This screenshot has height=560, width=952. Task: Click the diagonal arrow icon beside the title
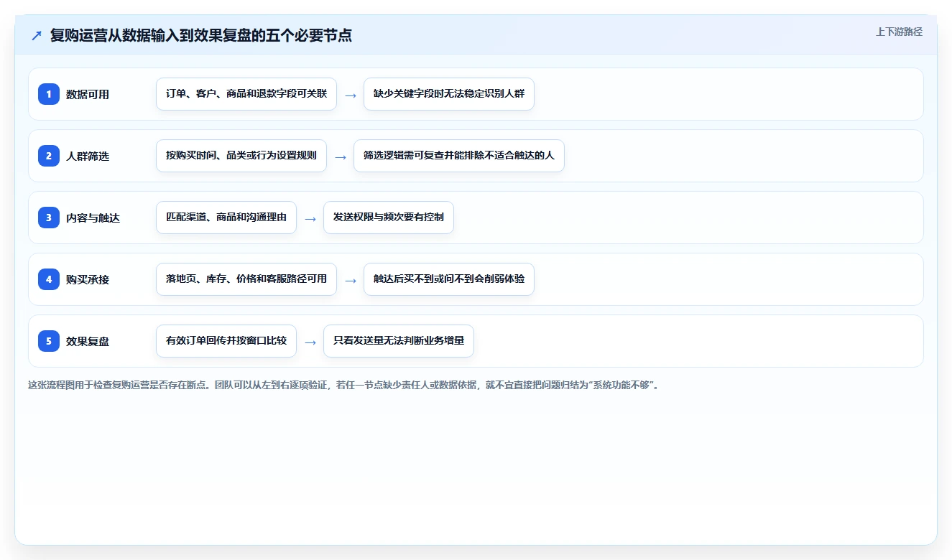point(37,35)
